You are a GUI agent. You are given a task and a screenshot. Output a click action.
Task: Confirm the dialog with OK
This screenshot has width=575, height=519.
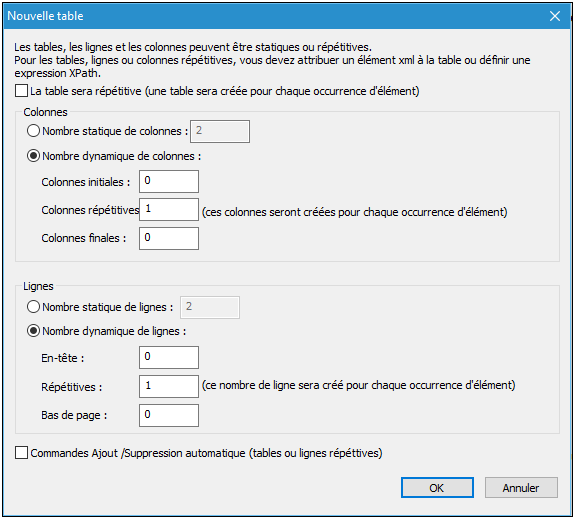(x=437, y=487)
